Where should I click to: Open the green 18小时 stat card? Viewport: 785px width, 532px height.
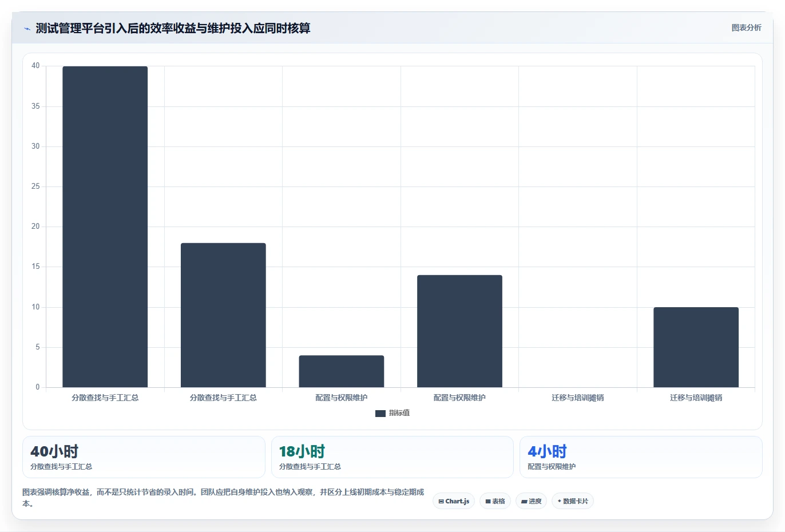pyautogui.click(x=392, y=457)
